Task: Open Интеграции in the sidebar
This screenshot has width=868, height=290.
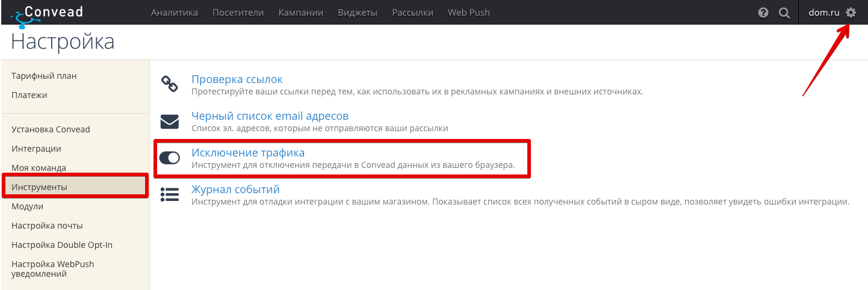Action: [36, 149]
